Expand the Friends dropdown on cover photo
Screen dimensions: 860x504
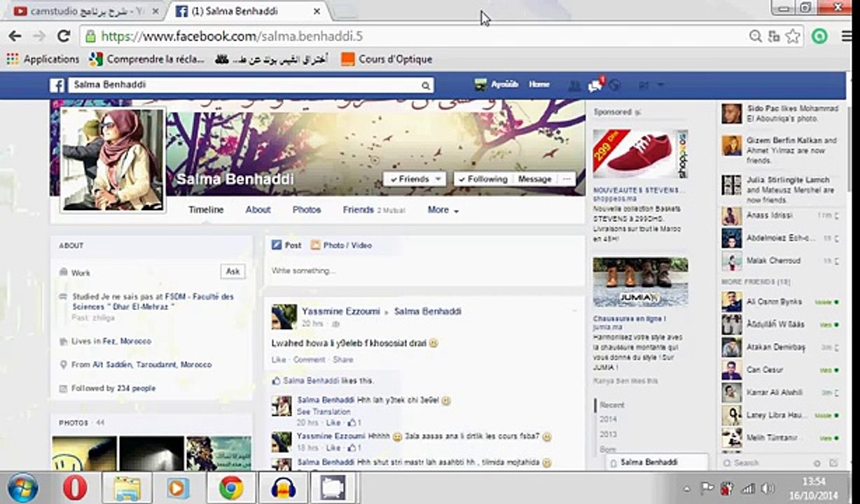[x=415, y=179]
